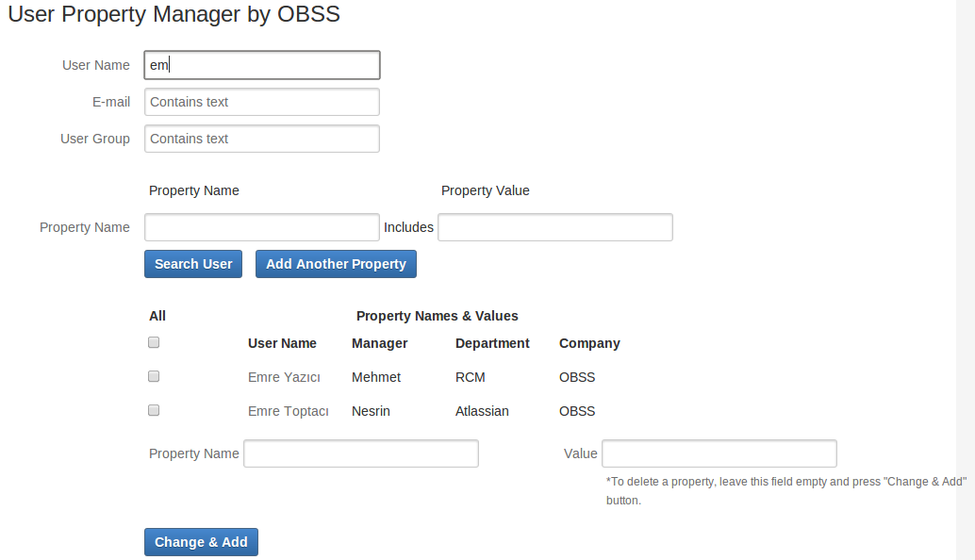Screen dimensions: 975x560
Task: Click the Property Value field after Includes
Action: pos(554,227)
